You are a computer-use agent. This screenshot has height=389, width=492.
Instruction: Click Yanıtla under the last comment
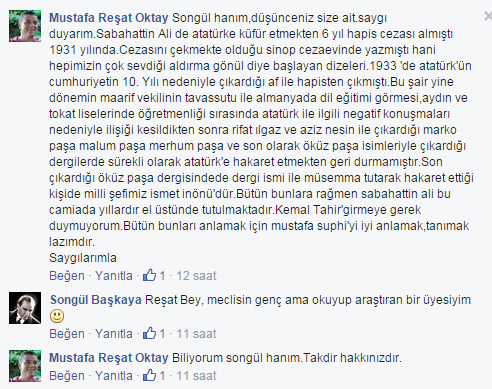click(x=114, y=376)
